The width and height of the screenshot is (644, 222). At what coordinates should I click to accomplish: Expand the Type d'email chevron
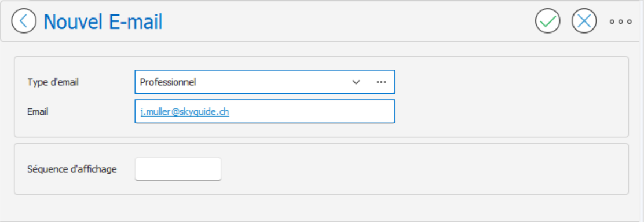click(x=356, y=82)
